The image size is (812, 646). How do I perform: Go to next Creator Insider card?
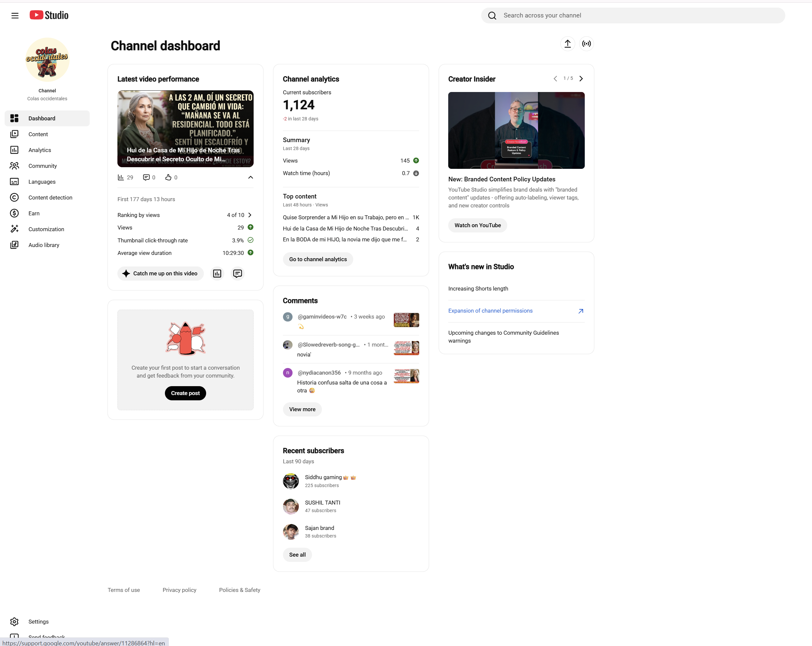point(581,79)
